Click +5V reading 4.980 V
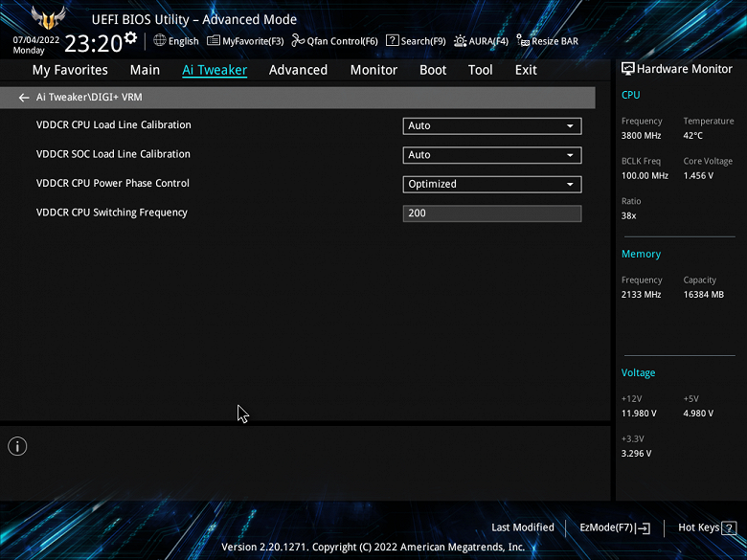Screen dimensions: 747x560 click(x=698, y=414)
